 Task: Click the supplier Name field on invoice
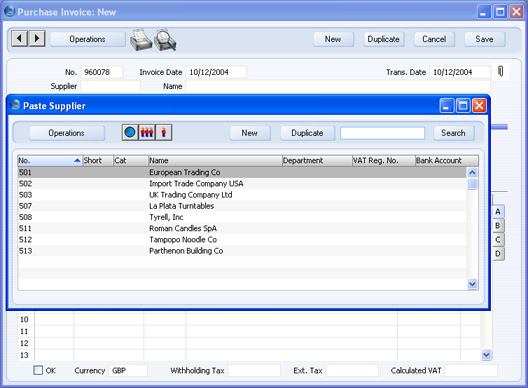pyautogui.click(x=338, y=86)
